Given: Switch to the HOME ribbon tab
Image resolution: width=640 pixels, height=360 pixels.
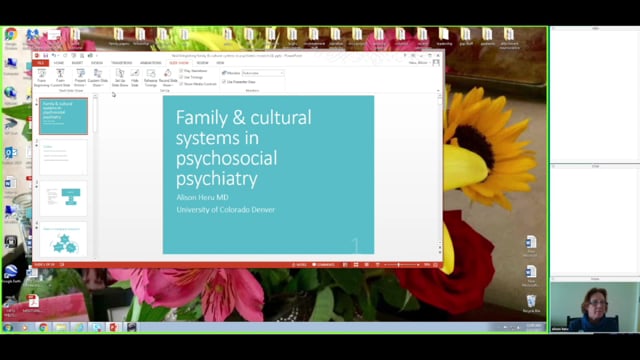Looking at the screenshot, I should pyautogui.click(x=59, y=63).
